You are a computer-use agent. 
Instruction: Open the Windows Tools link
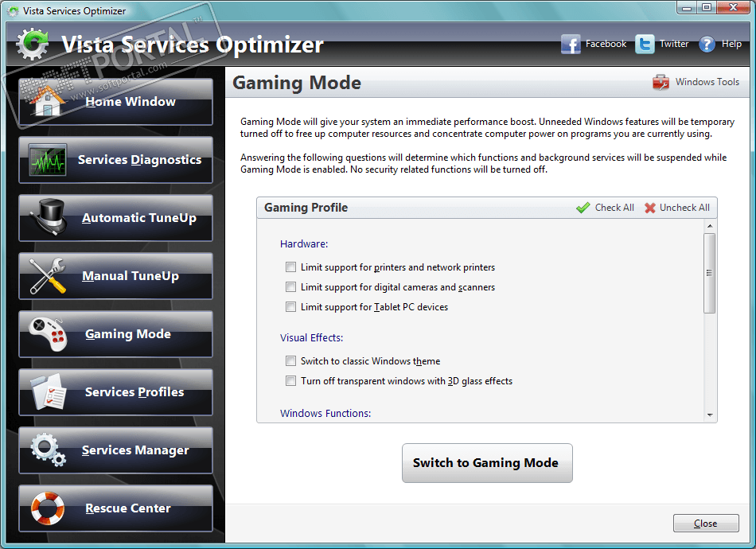coord(707,82)
